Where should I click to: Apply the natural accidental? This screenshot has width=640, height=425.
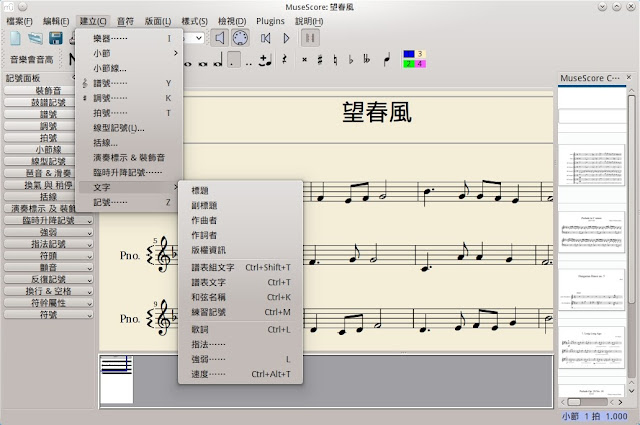click(335, 60)
